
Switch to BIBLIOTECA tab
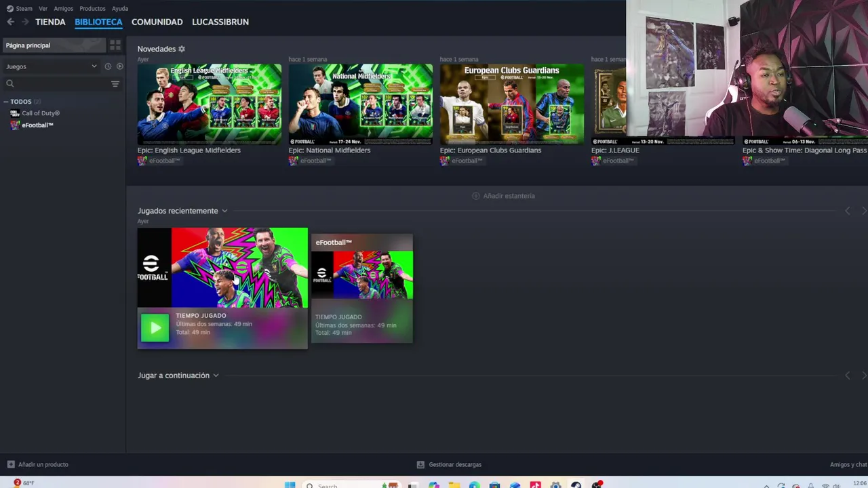[x=98, y=22]
